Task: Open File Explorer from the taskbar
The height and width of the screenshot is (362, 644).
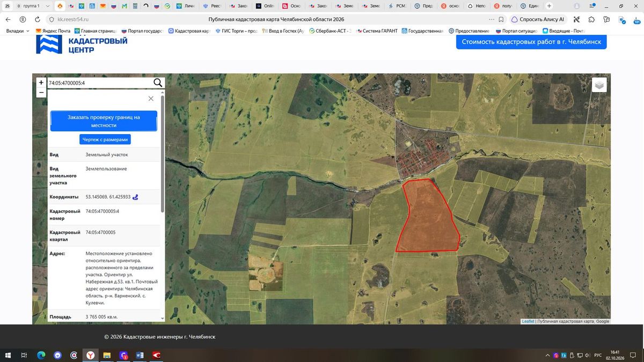Action: pyautogui.click(x=107, y=355)
